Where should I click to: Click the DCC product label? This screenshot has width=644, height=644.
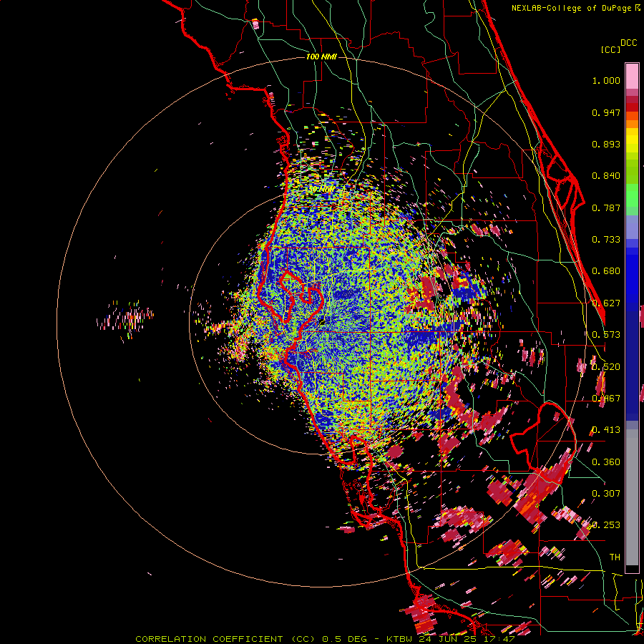[x=628, y=43]
